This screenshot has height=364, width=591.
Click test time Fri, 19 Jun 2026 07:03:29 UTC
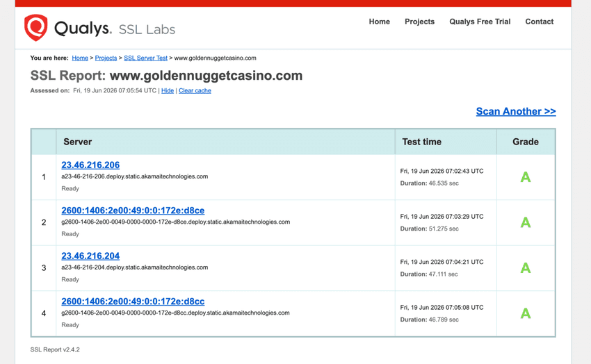442,217
